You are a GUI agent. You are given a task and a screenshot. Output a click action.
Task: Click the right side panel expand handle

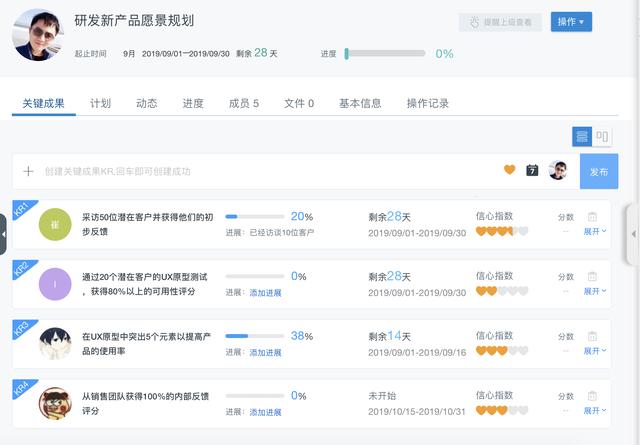[633, 234]
